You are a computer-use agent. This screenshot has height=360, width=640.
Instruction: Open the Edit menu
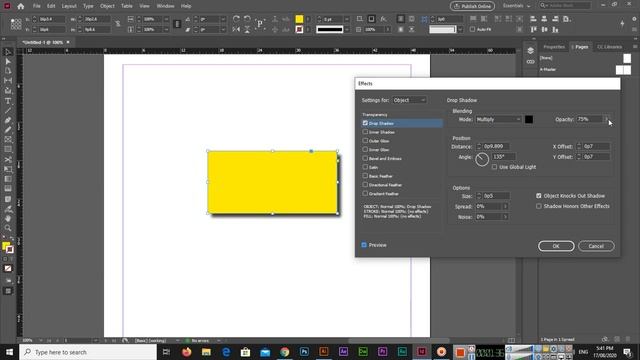pyautogui.click(x=51, y=6)
